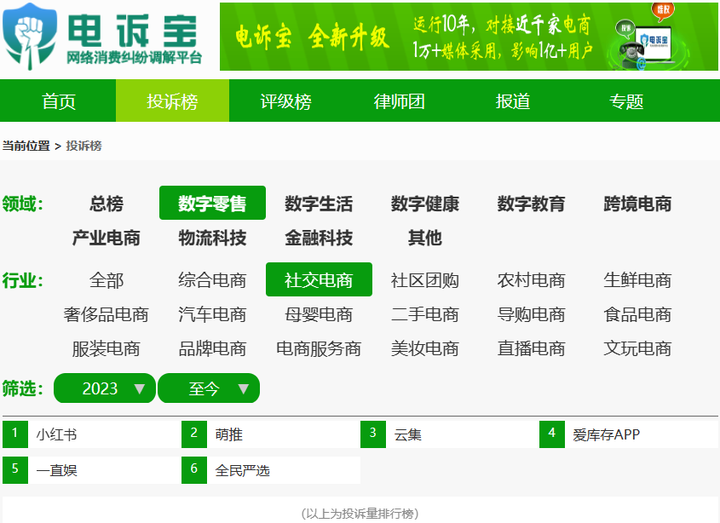Click the rank 2 green number badge
The width and height of the screenshot is (720, 523).
pos(194,434)
